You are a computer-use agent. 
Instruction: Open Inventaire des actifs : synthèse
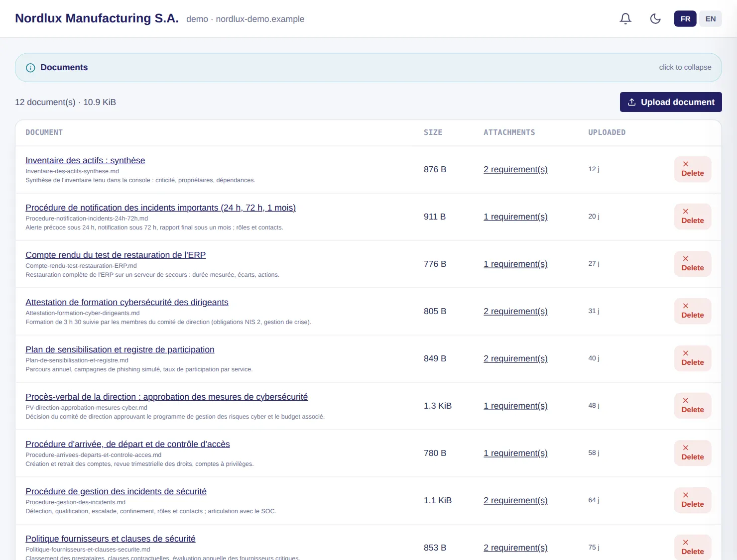click(x=85, y=160)
